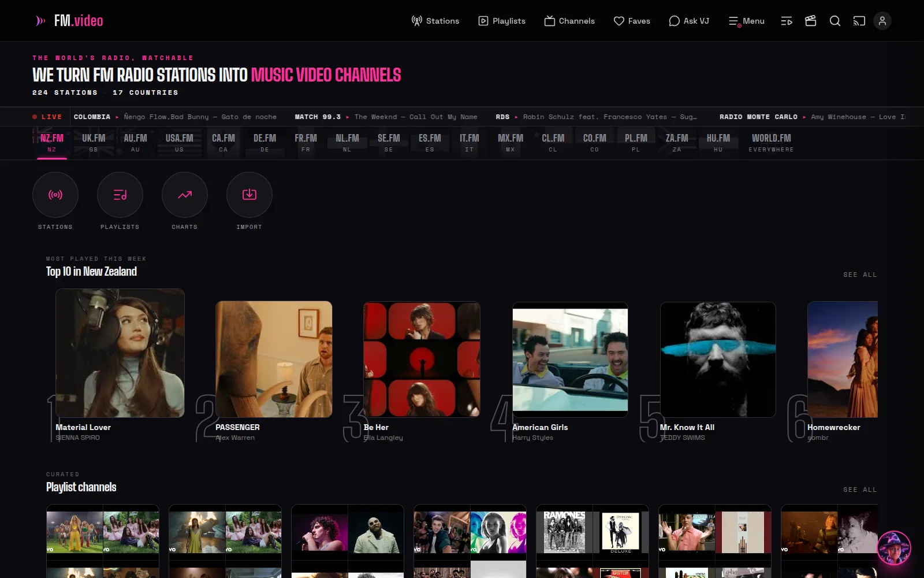This screenshot has height=578, width=924.
Task: Switch to the IT.FM tab
Action: (x=470, y=143)
